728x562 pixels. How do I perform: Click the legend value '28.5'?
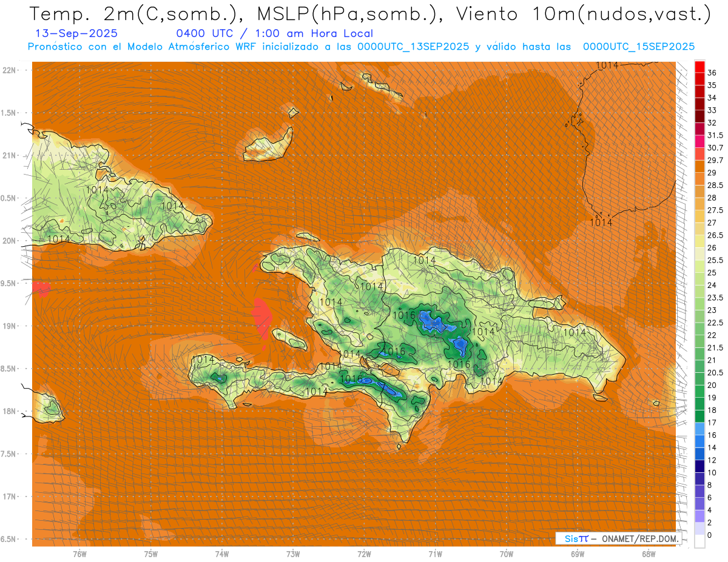715,185
